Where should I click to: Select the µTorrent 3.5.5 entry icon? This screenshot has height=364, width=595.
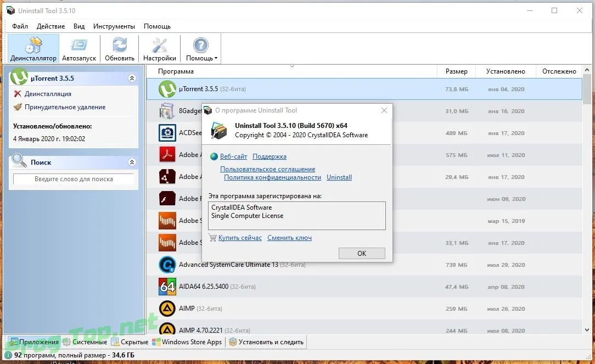coord(167,88)
